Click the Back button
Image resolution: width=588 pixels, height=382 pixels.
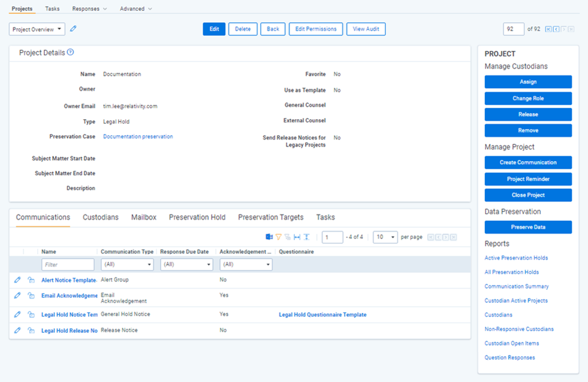point(273,29)
